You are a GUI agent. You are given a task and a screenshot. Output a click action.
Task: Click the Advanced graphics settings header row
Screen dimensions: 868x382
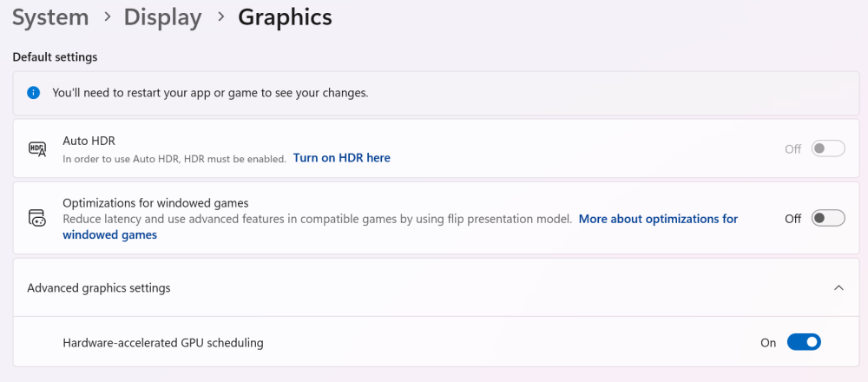pos(347,287)
